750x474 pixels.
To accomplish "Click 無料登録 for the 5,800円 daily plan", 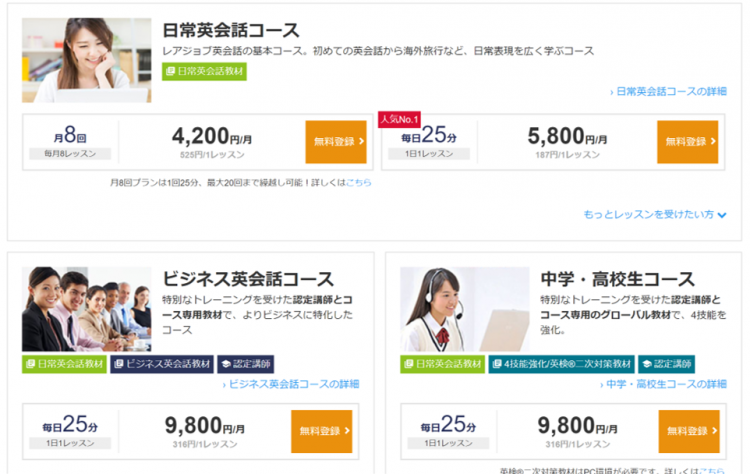I will (687, 142).
